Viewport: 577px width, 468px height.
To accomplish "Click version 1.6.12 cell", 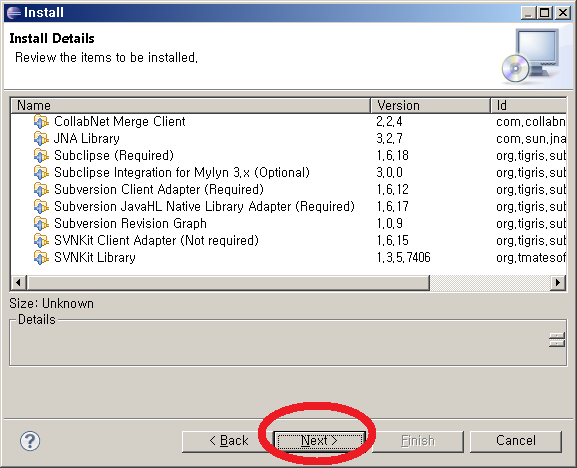I will [x=392, y=189].
